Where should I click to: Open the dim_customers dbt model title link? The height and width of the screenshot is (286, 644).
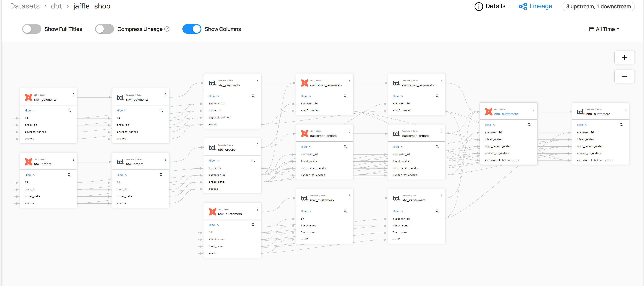pyautogui.click(x=506, y=114)
